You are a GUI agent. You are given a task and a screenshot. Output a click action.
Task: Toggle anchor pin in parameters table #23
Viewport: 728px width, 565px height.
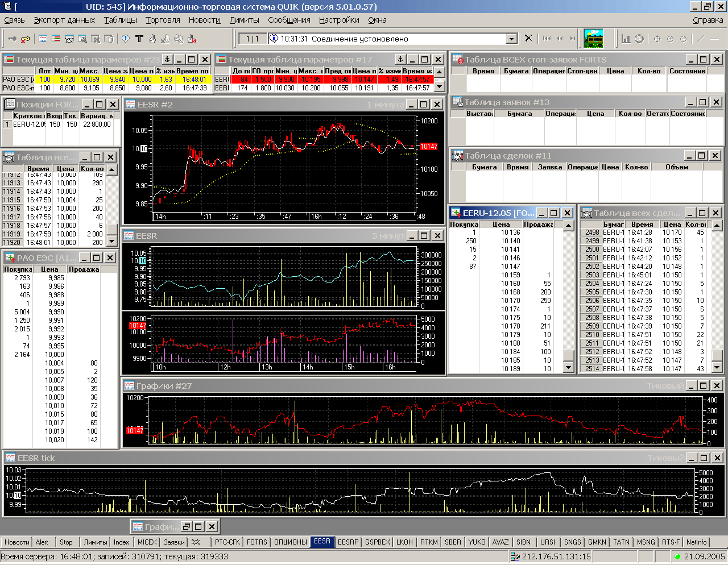point(167,59)
